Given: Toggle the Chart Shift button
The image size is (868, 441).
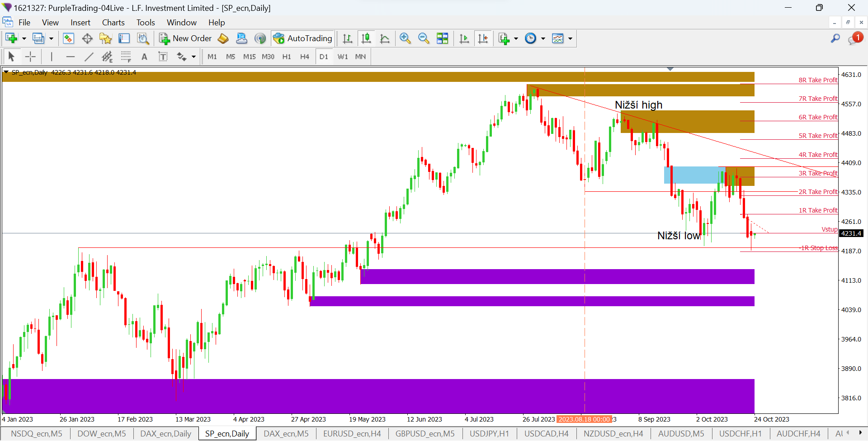Looking at the screenshot, I should [x=483, y=38].
